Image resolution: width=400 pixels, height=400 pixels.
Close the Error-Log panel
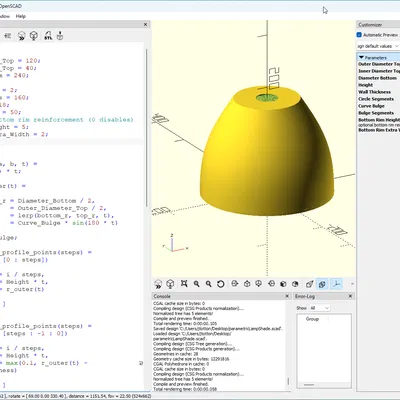point(350,296)
